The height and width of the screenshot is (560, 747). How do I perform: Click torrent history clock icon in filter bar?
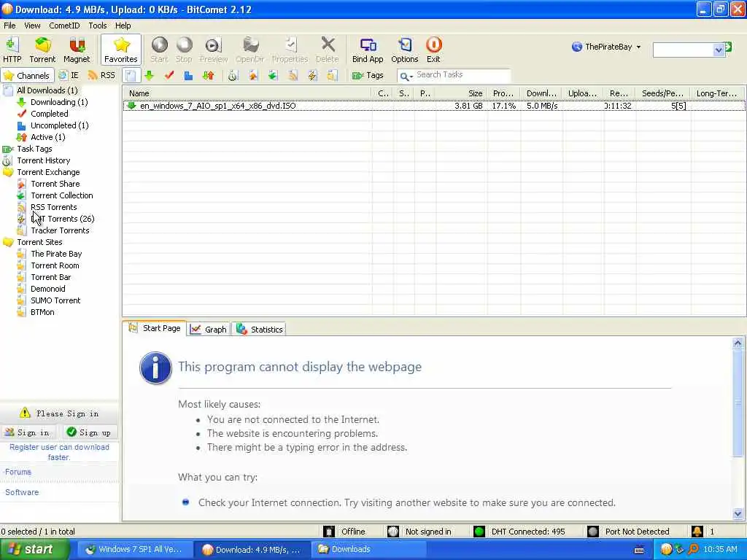coord(233,75)
